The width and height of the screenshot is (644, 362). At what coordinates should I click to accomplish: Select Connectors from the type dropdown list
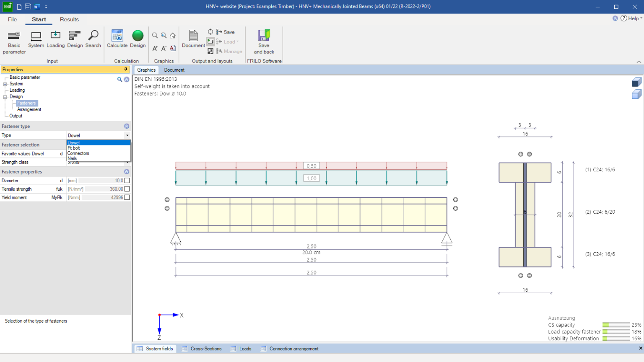pyautogui.click(x=78, y=153)
